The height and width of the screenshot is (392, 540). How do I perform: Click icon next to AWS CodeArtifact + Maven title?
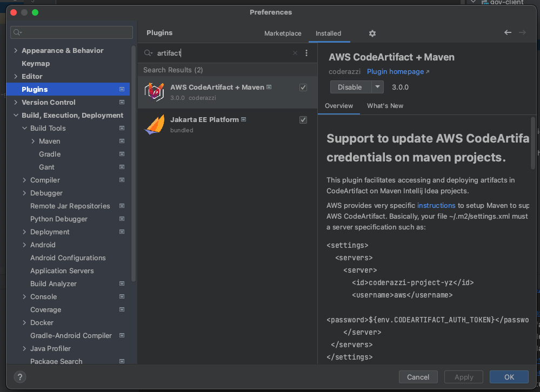pyautogui.click(x=269, y=87)
